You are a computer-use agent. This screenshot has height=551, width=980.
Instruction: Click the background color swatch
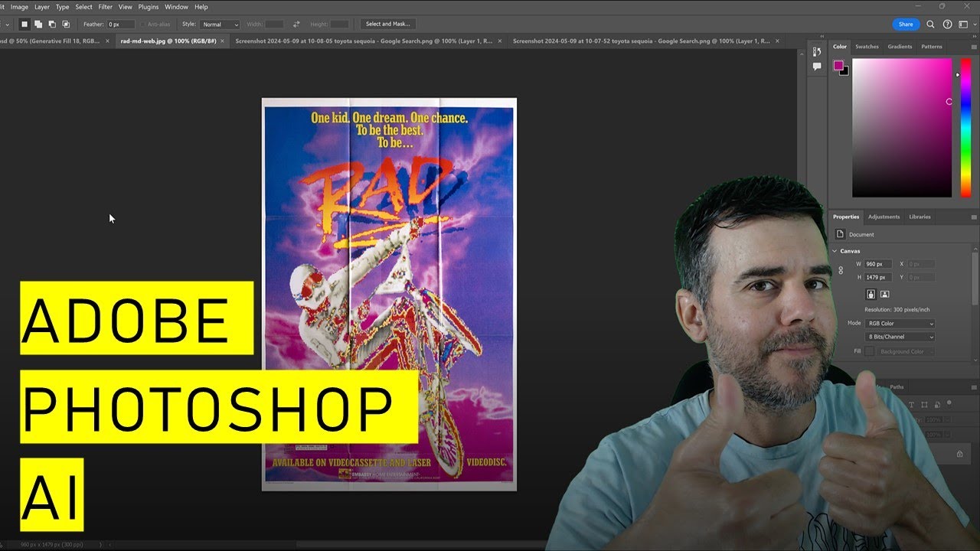(x=844, y=70)
